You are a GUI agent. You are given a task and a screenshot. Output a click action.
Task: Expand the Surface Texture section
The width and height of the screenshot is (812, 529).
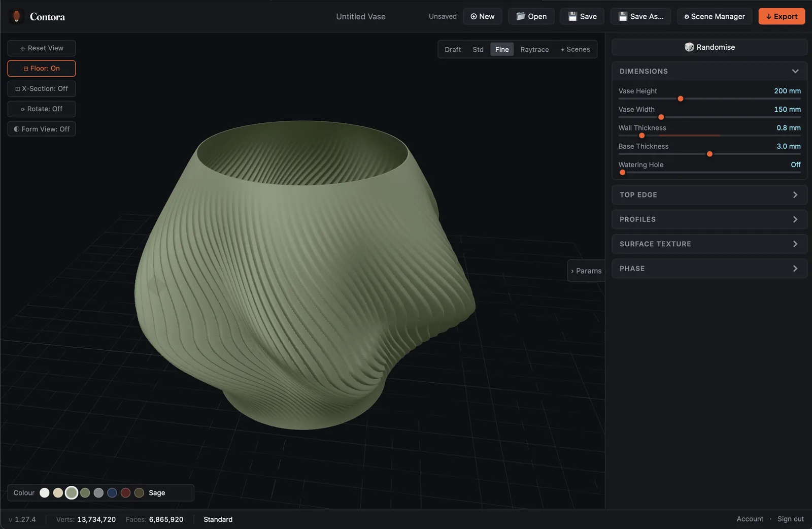click(709, 244)
